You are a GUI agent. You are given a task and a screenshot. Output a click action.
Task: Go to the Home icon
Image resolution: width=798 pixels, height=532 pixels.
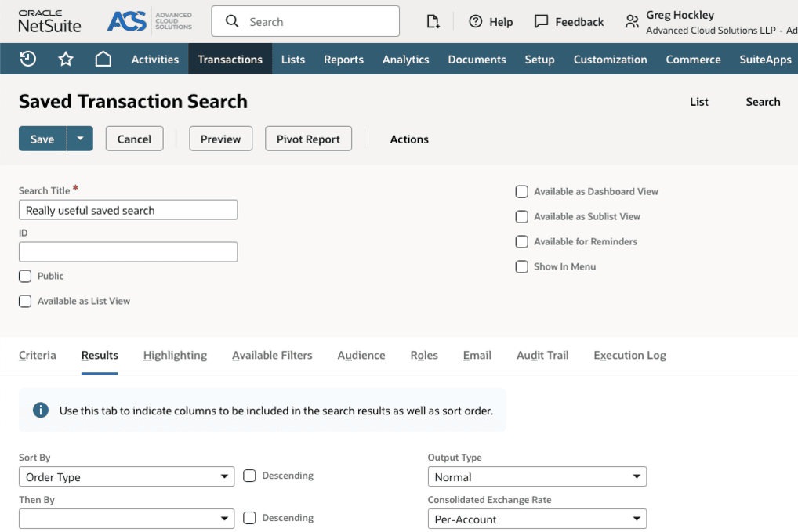coord(103,59)
